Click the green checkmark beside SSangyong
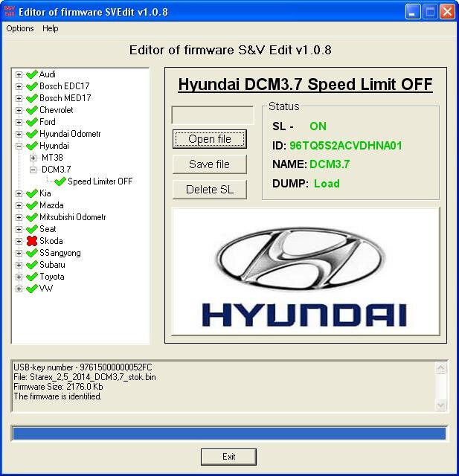The image size is (459, 476). tap(32, 253)
